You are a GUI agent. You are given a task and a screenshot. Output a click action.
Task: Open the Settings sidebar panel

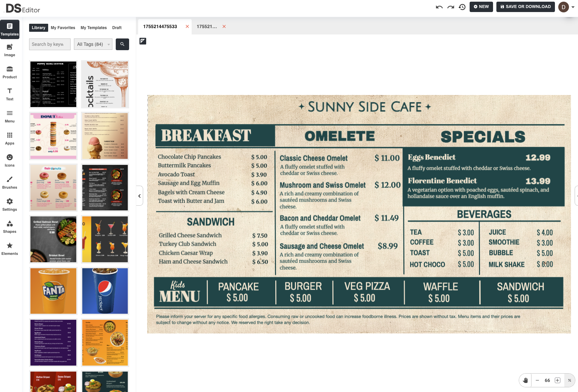(10, 205)
